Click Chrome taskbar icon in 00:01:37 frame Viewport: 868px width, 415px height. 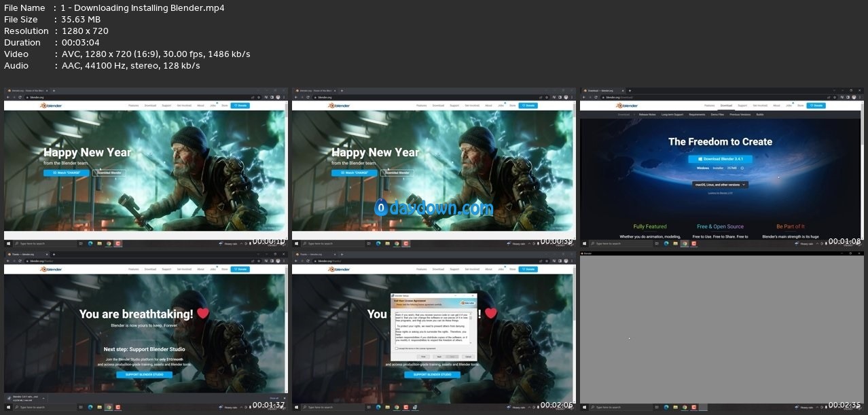pos(109,407)
